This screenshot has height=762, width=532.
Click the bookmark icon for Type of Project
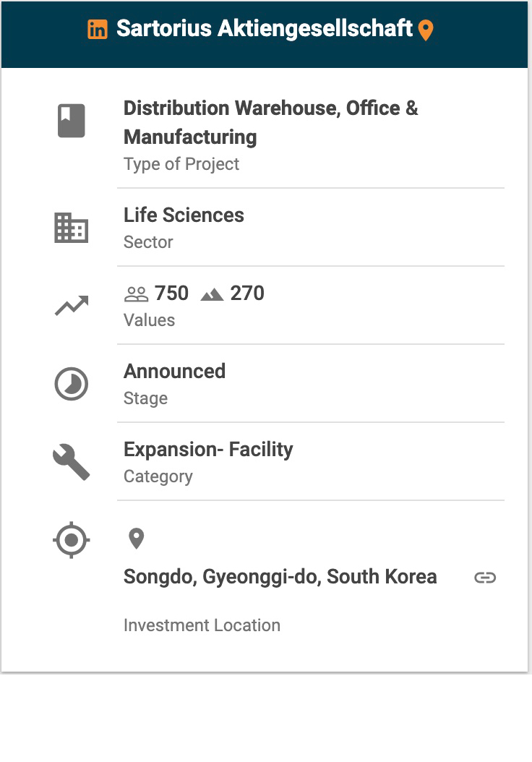(72, 121)
